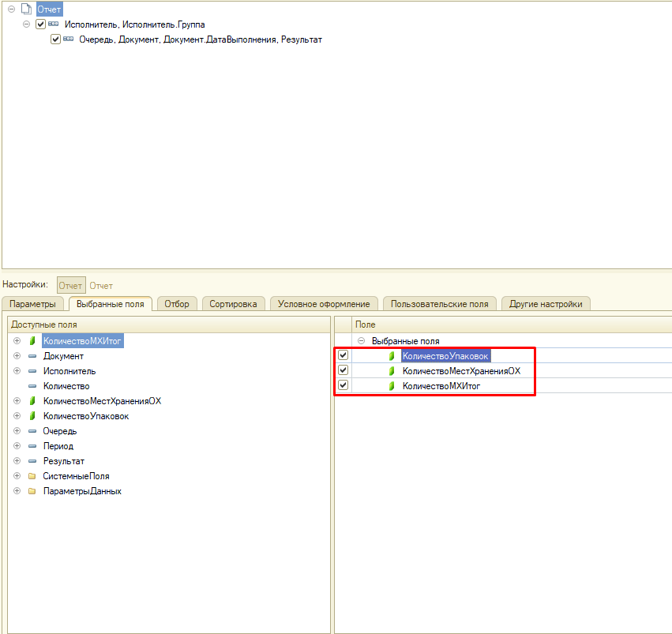
Task: Open the Параметры tab
Action: tap(32, 304)
